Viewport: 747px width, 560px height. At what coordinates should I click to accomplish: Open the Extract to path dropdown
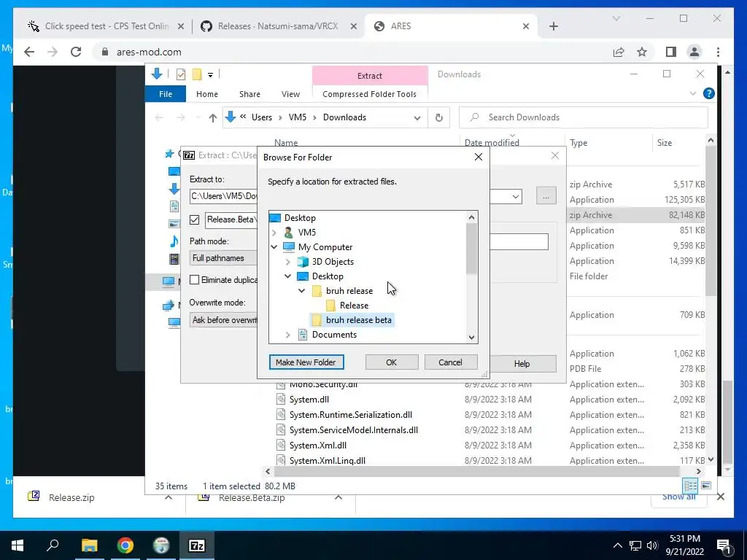pyautogui.click(x=516, y=197)
